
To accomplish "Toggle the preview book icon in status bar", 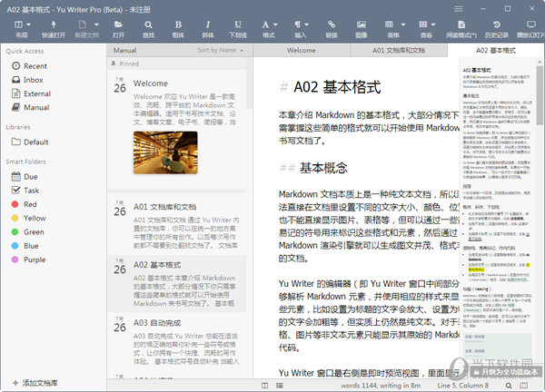I will (524, 386).
